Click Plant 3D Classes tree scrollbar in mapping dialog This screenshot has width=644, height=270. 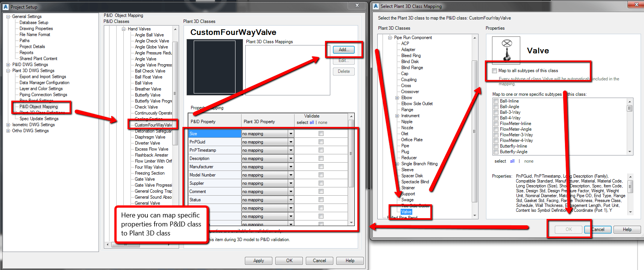pos(475,131)
